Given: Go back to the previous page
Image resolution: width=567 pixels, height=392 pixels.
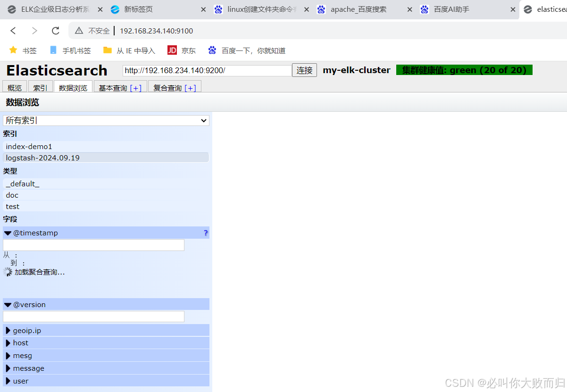Looking at the screenshot, I should point(13,31).
